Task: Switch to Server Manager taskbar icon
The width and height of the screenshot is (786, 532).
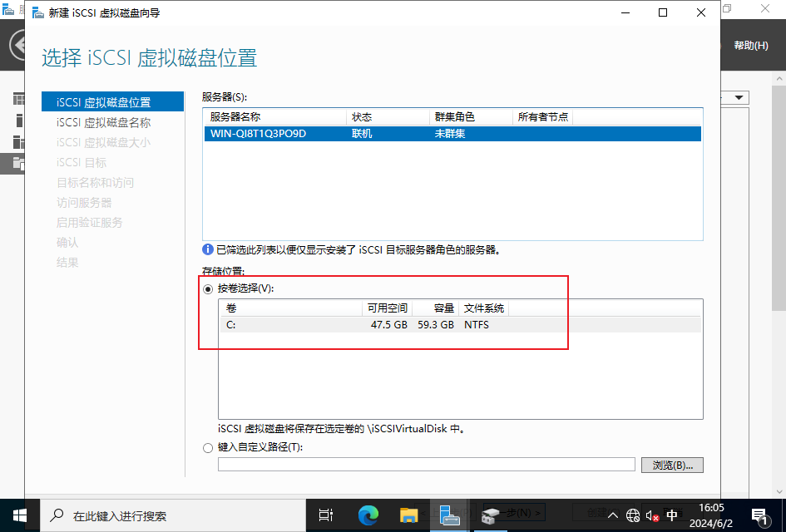Action: [450, 515]
